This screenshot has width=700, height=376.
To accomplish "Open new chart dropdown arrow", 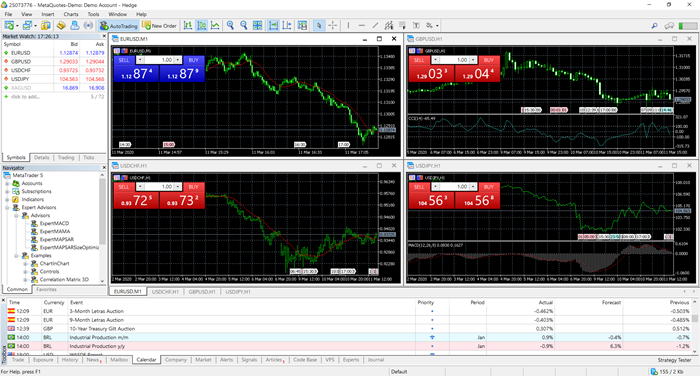I will (17, 26).
